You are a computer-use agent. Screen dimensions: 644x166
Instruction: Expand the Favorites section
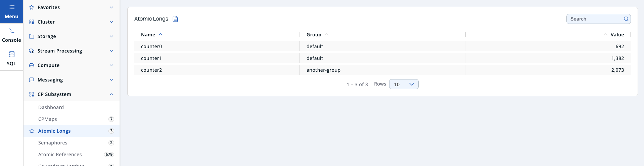111,7
